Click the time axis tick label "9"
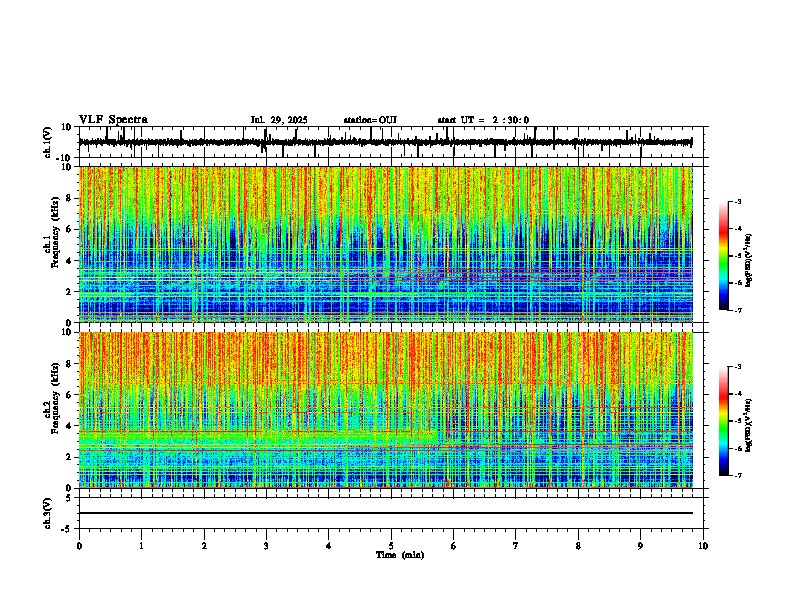Image resolution: width=792 pixels, height=612 pixels. tap(640, 546)
